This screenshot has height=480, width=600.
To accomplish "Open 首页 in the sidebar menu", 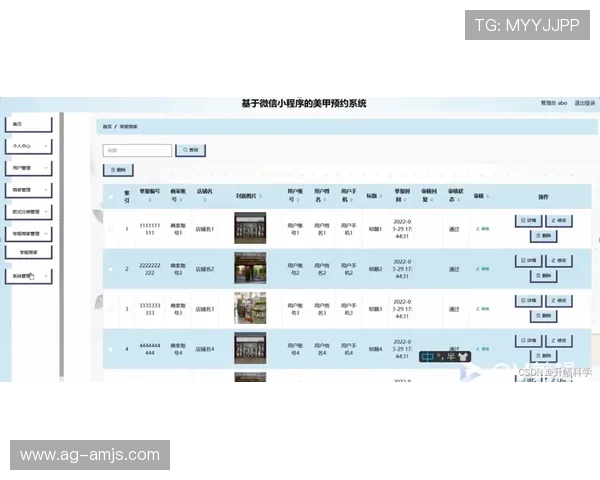I will 29,124.
